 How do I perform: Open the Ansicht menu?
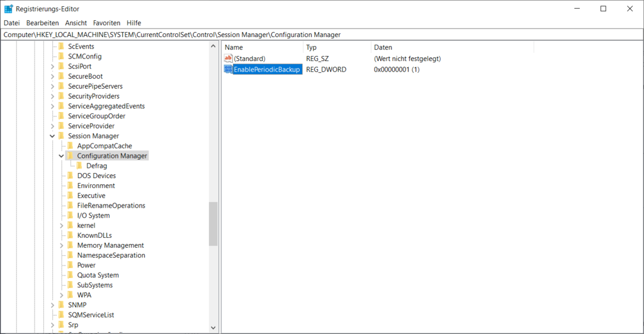76,23
